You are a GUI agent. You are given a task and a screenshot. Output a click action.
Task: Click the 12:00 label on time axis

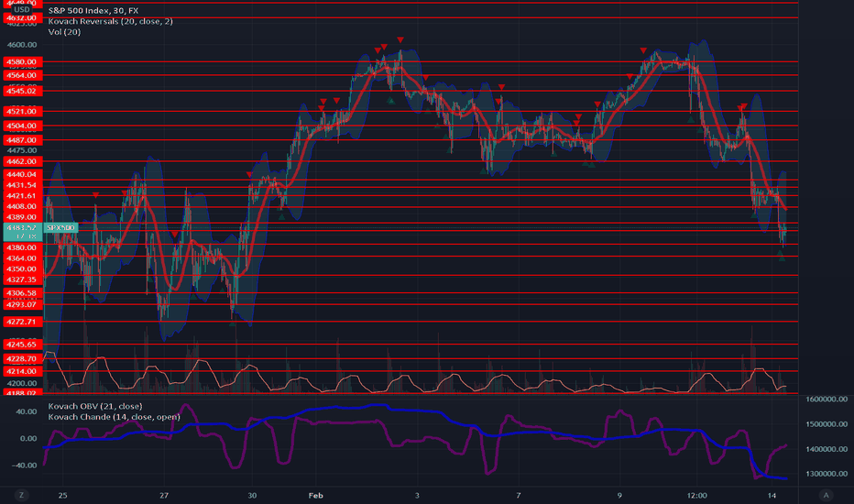click(x=697, y=495)
